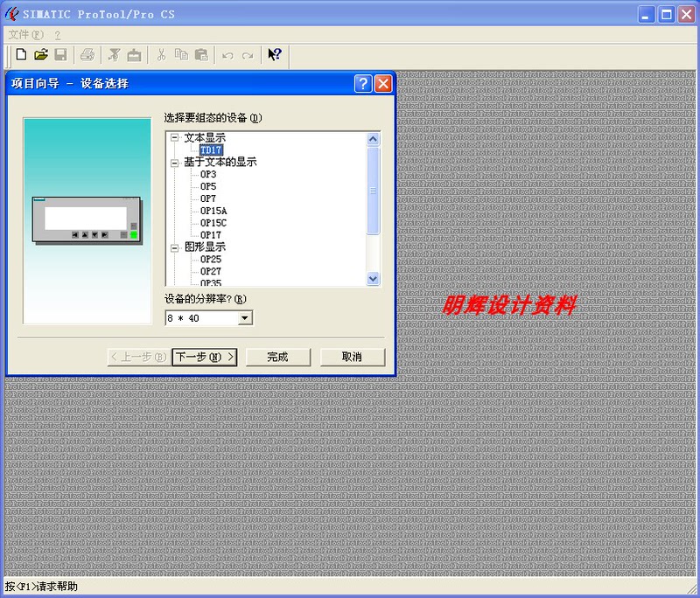The height and width of the screenshot is (598, 700).
Task: Select the OP15C device
Action: [213, 223]
